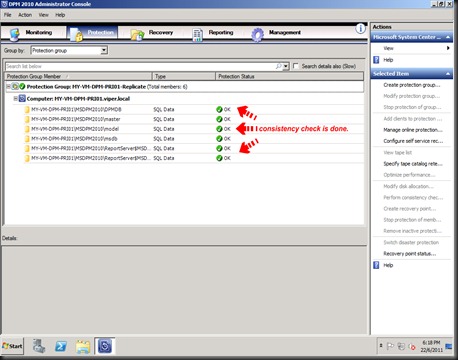Click Create protection group action
The width and height of the screenshot is (458, 360).
412,85
